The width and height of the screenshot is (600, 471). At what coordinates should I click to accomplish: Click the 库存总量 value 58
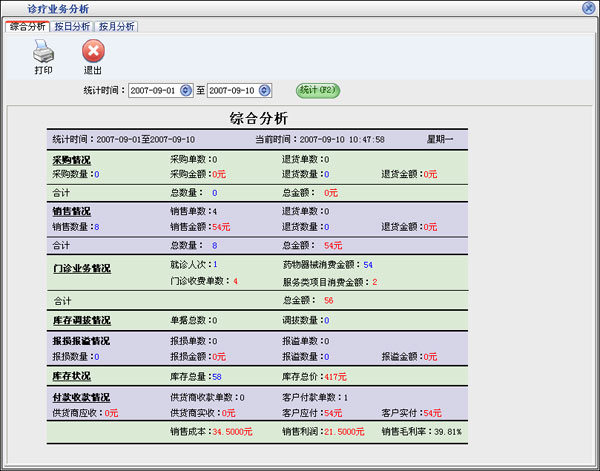pyautogui.click(x=216, y=376)
